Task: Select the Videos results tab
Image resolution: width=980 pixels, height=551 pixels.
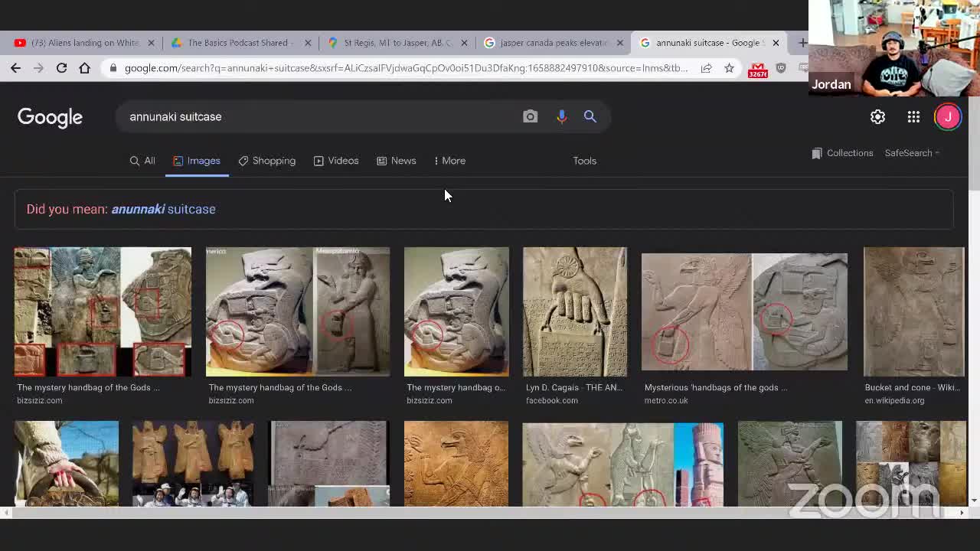Action: pos(335,161)
